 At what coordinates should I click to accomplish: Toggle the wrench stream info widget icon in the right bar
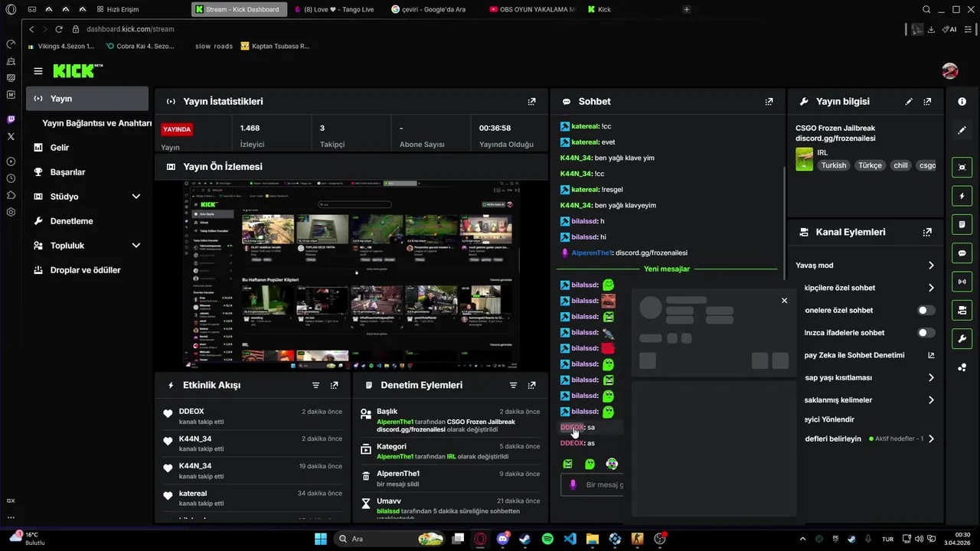[x=962, y=338]
